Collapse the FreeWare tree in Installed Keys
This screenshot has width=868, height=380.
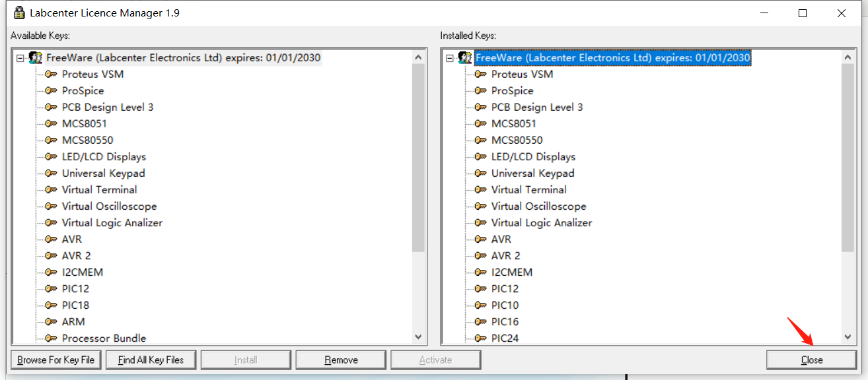450,58
